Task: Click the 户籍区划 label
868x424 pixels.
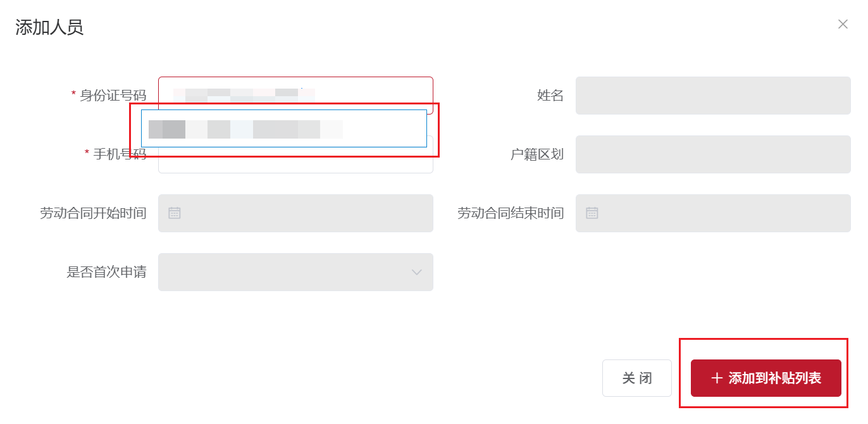Action: [537, 154]
